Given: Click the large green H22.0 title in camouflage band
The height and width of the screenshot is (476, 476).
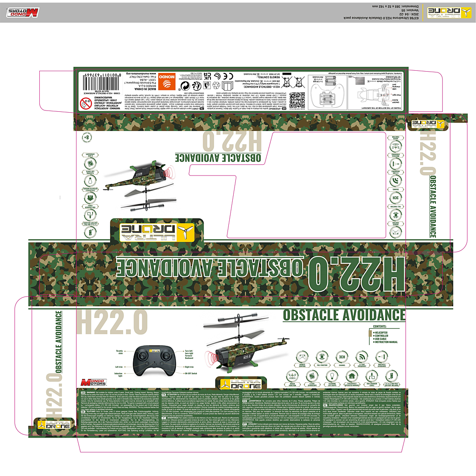Looking at the screenshot, I should [x=356, y=274].
